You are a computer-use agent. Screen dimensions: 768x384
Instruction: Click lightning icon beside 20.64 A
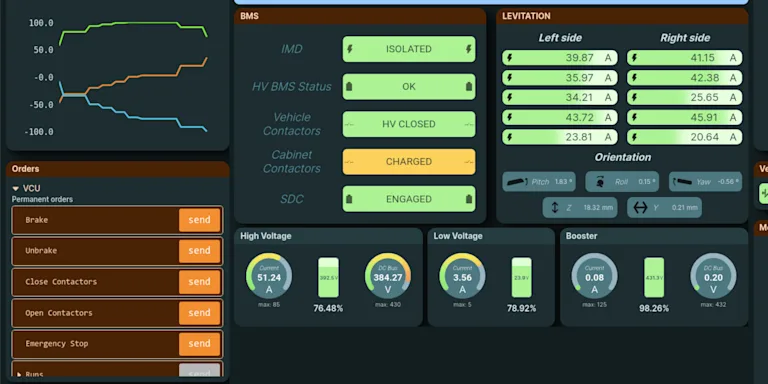pos(634,137)
